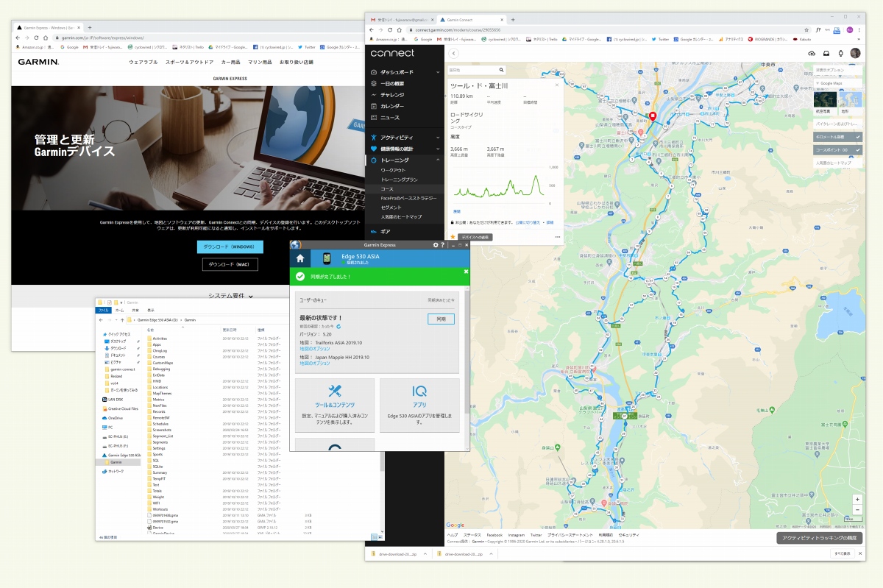Click ダウンロード (WINDOWS) on Garmin page
This screenshot has width=883, height=588.
[230, 247]
